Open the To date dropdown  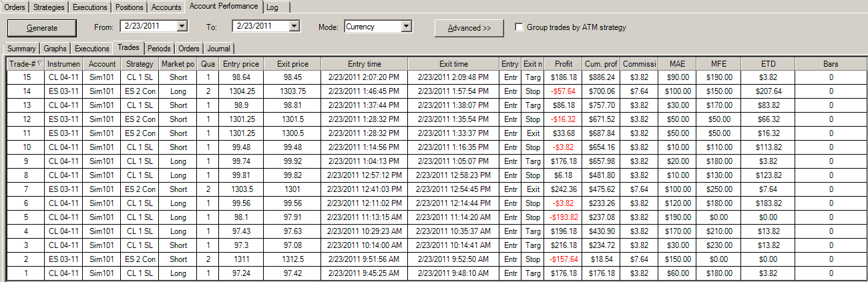pos(294,27)
